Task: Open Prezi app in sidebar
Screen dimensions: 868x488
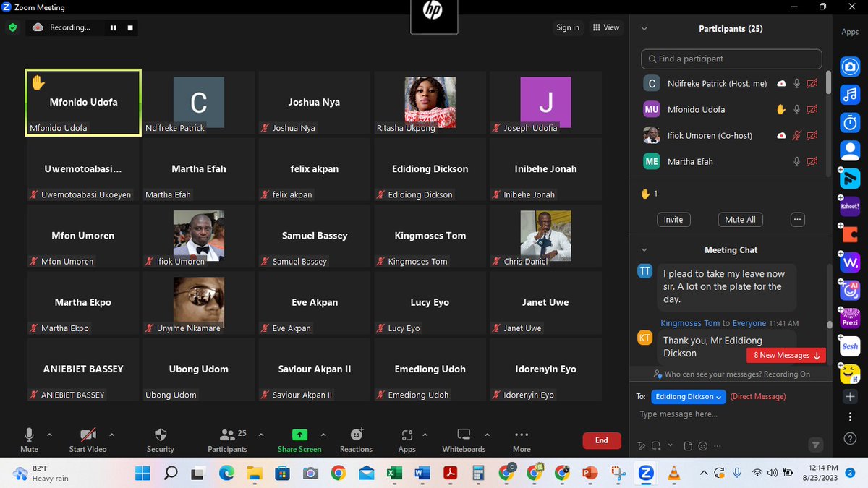Action: (x=850, y=317)
